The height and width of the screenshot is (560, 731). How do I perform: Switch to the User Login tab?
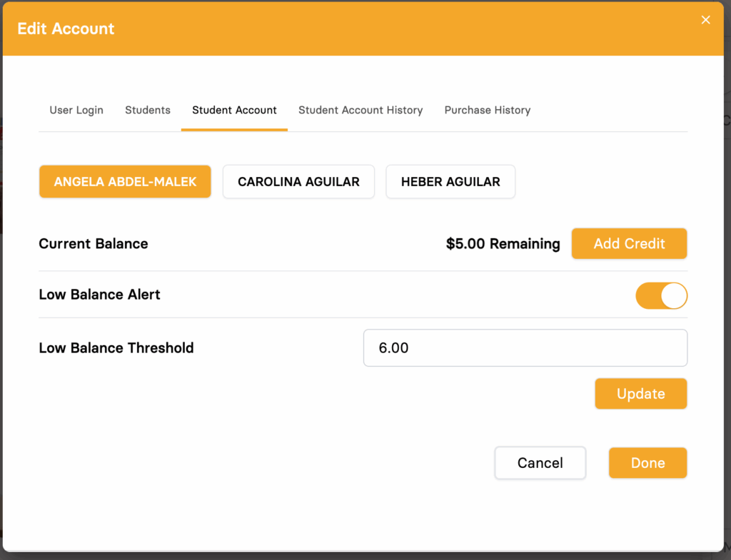tap(76, 110)
